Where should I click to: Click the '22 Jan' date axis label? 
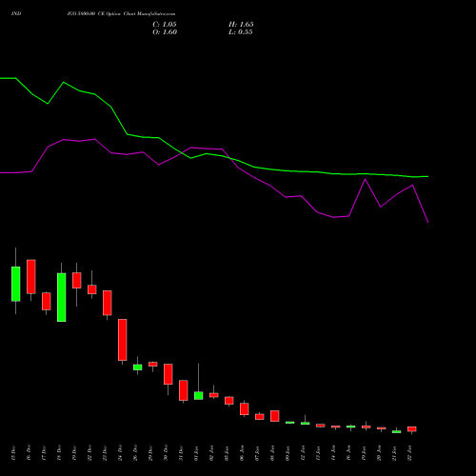409,453
